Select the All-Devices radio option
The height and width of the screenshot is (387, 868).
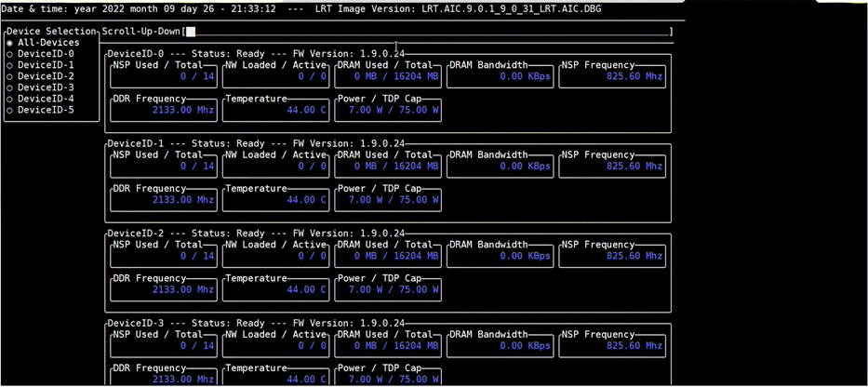pyautogui.click(x=43, y=43)
